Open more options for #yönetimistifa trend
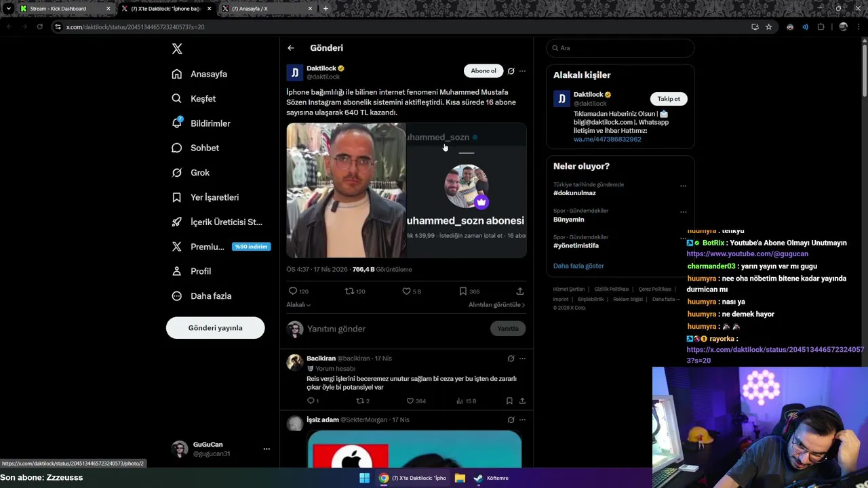 click(683, 239)
